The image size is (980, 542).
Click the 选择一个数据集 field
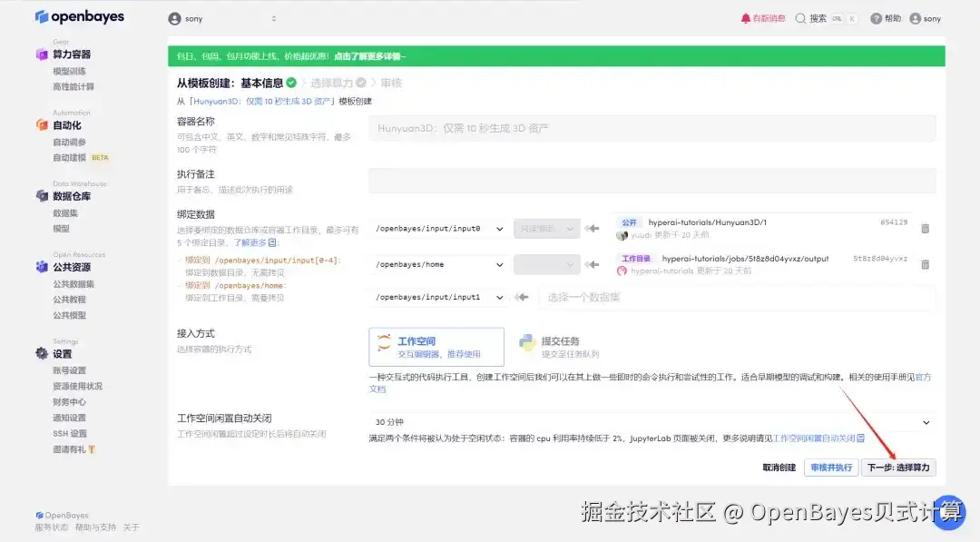(737, 297)
